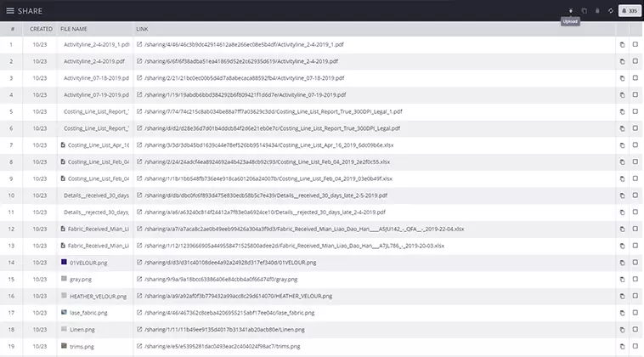Check the box in row 8

[x=636, y=161]
